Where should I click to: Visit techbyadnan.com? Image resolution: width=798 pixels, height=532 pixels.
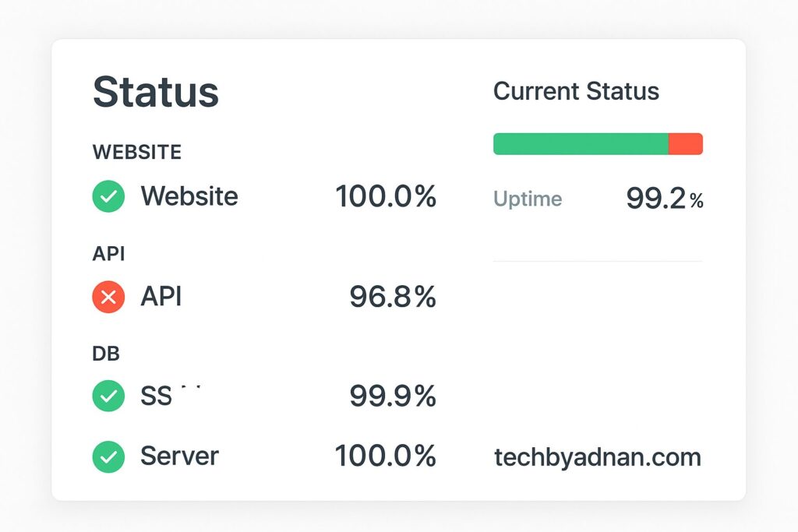pyautogui.click(x=597, y=457)
